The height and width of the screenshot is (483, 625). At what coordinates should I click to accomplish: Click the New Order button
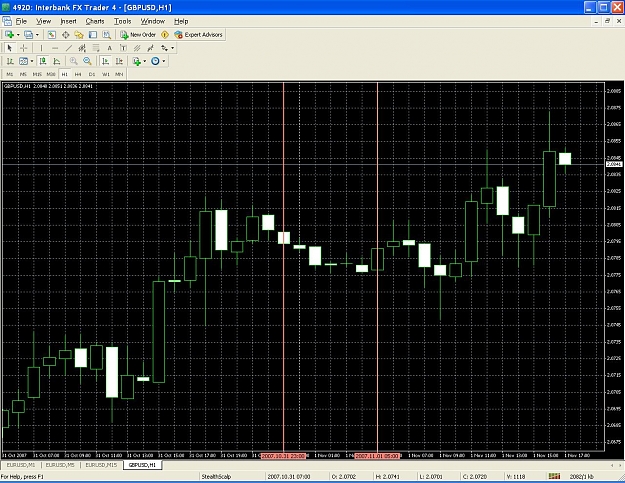pyautogui.click(x=138, y=35)
